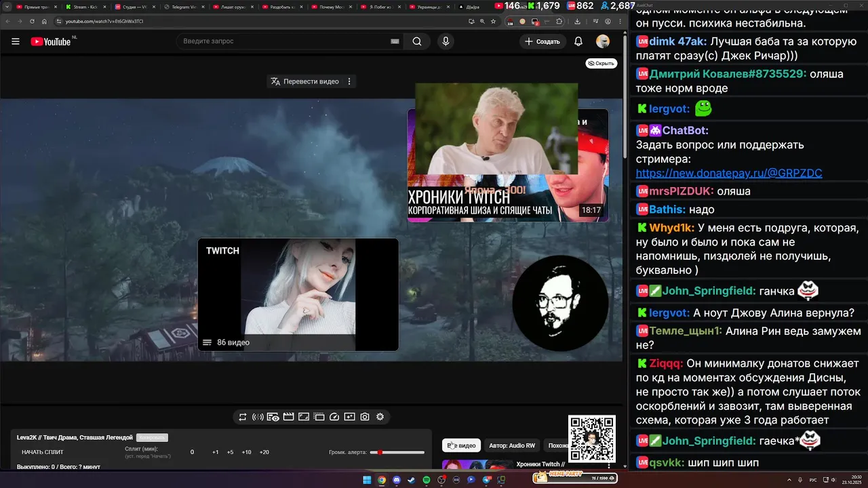Open Chrome from the taskbar

click(x=382, y=480)
